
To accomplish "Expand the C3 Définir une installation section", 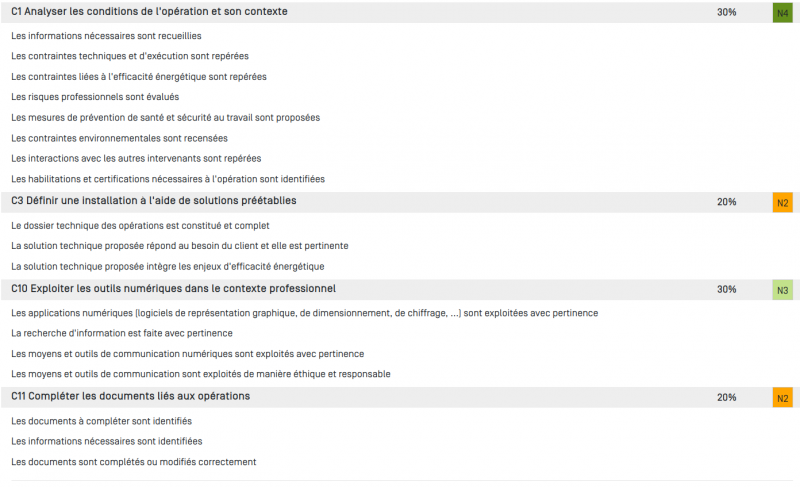I will [x=153, y=201].
